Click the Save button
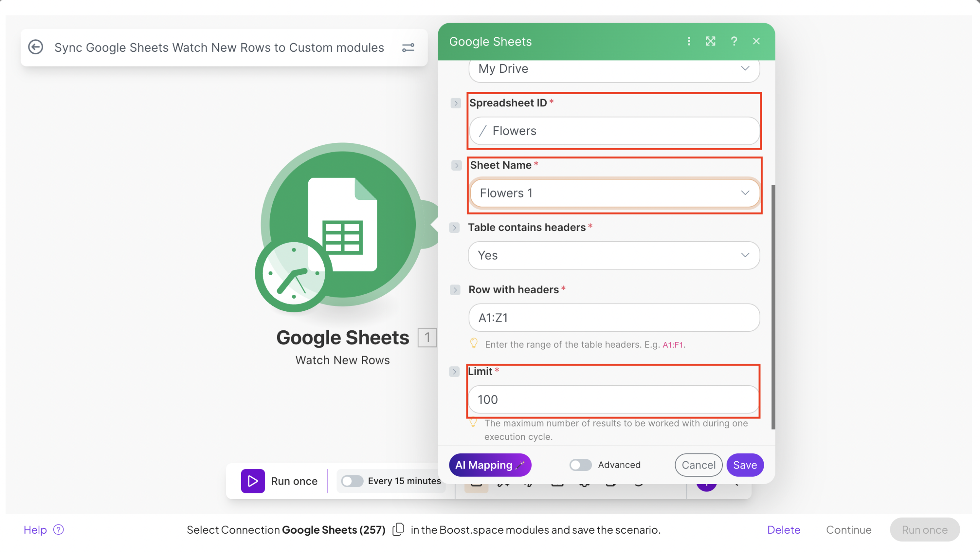The width and height of the screenshot is (980, 552). 745,465
